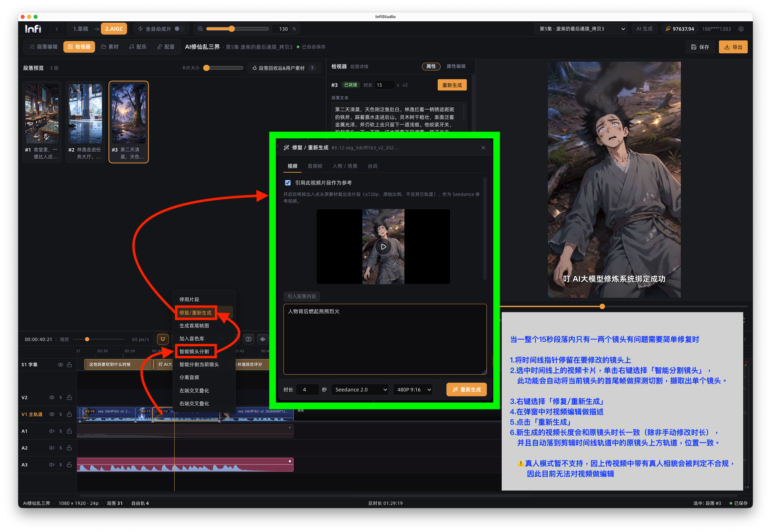Uncheck 引用此视频片段作为参考
771x532 pixels.
pyautogui.click(x=288, y=183)
